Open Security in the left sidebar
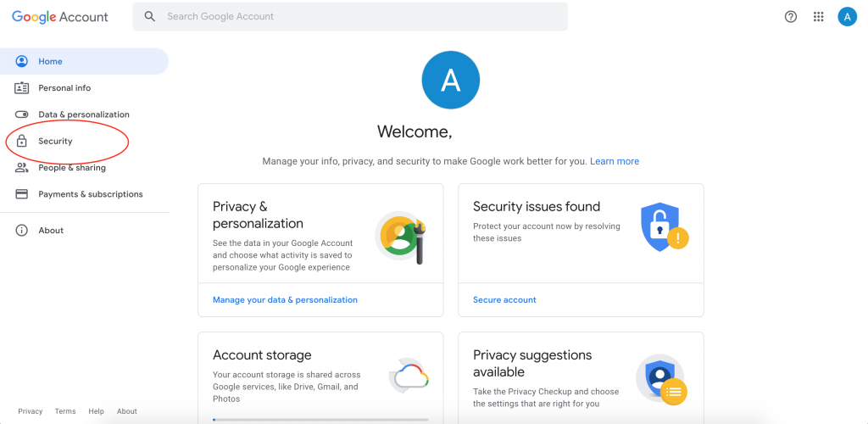This screenshot has width=868, height=424. click(x=55, y=142)
